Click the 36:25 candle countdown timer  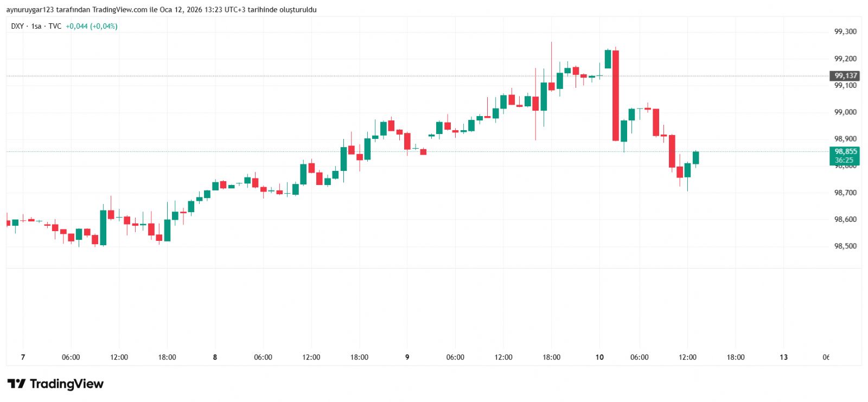pos(844,160)
